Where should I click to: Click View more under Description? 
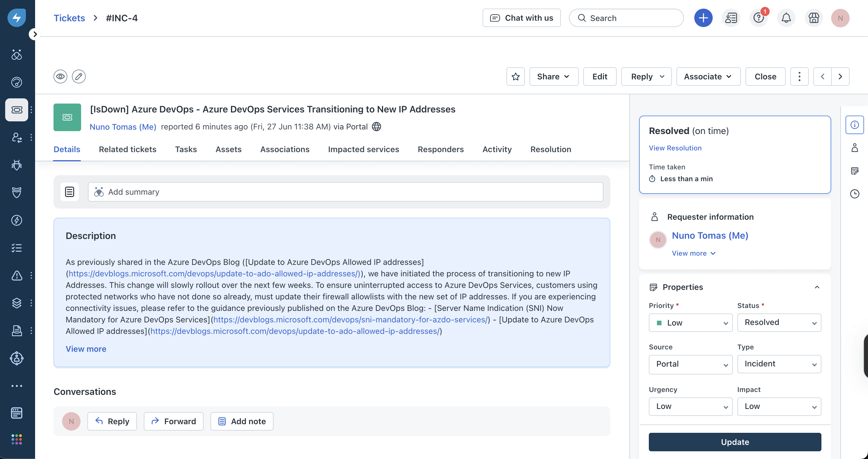tap(86, 349)
